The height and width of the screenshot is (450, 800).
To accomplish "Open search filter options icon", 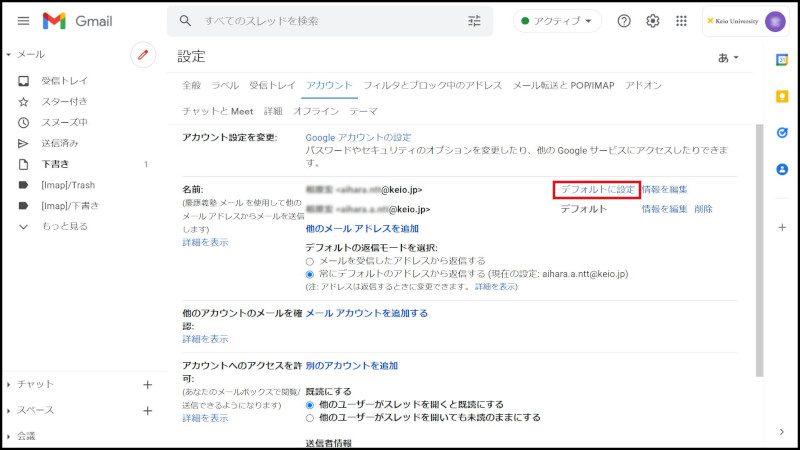I will pyautogui.click(x=474, y=21).
